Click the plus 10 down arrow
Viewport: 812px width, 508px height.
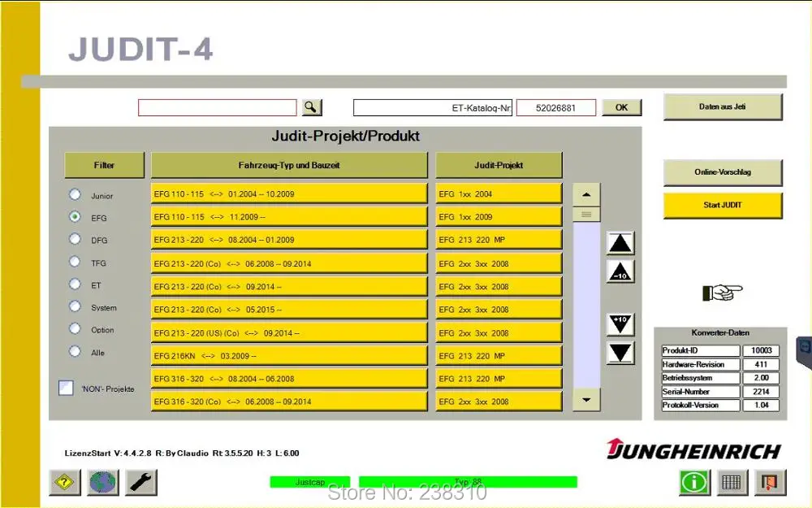pyautogui.click(x=620, y=324)
